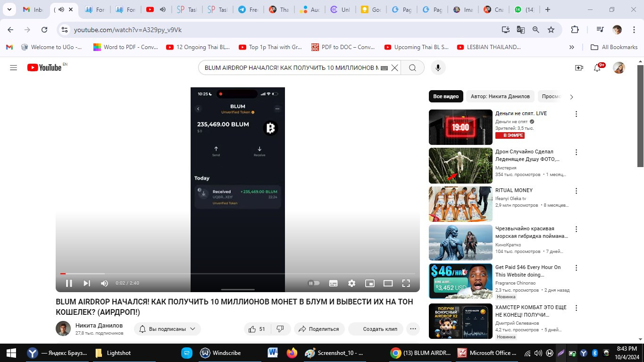This screenshot has height=362, width=644.
Task: Open options menu for 'Get Paid $46 Every Hour' video
Action: (576, 268)
